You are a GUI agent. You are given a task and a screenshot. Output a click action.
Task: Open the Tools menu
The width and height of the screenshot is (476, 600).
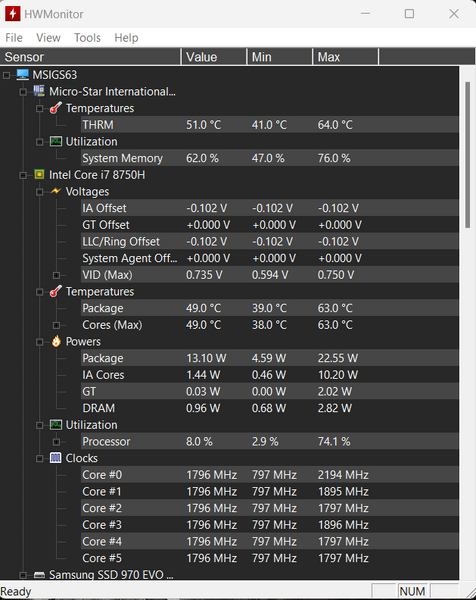point(87,38)
